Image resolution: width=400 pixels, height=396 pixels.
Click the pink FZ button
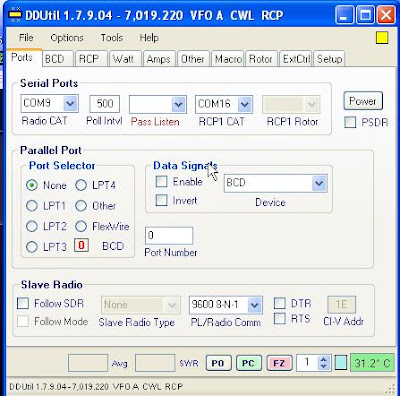coord(279,363)
